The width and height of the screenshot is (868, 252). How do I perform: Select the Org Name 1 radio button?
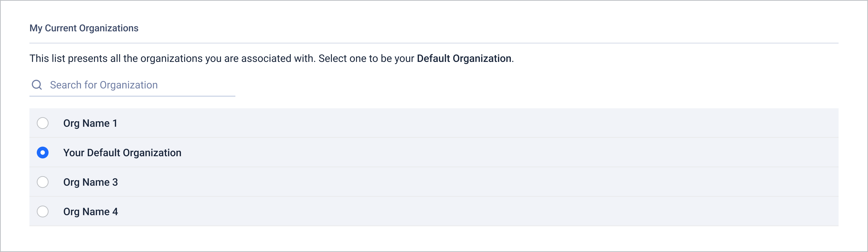43,123
